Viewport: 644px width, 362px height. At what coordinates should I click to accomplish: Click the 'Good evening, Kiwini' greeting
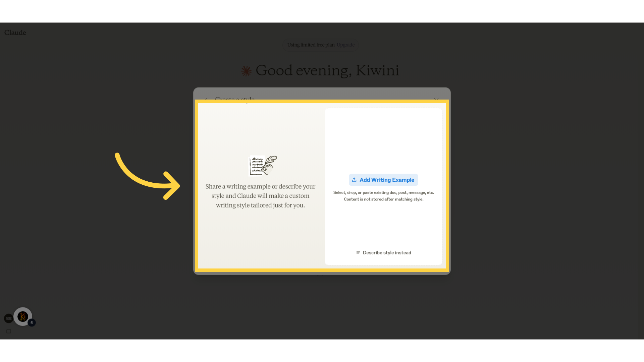[x=327, y=70]
